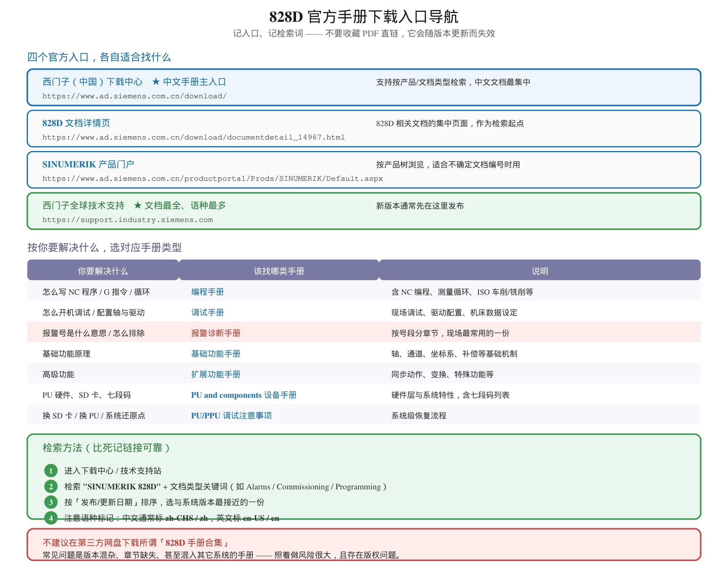Click the green step 3 circle badge
Screen dimensions: 728x570
coord(51,502)
